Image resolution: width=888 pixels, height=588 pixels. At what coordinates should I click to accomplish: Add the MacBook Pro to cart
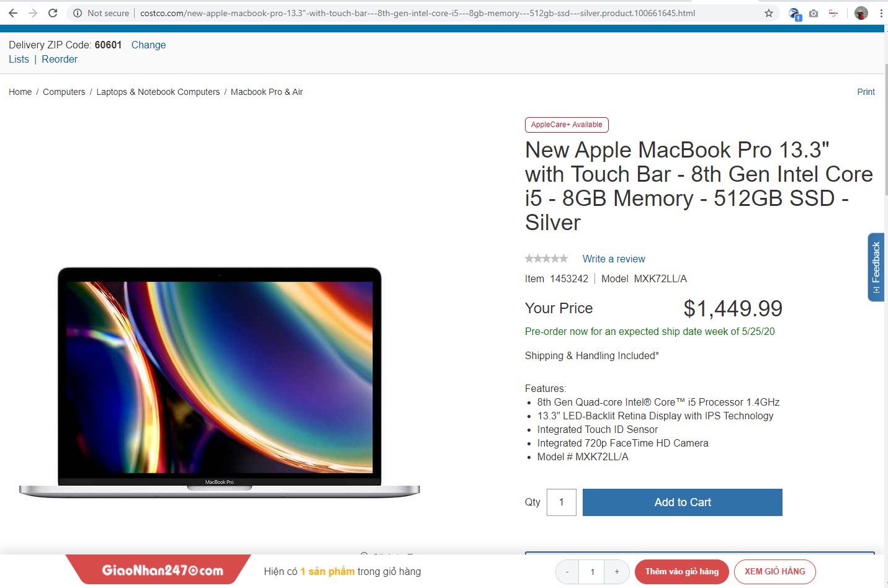pyautogui.click(x=683, y=502)
